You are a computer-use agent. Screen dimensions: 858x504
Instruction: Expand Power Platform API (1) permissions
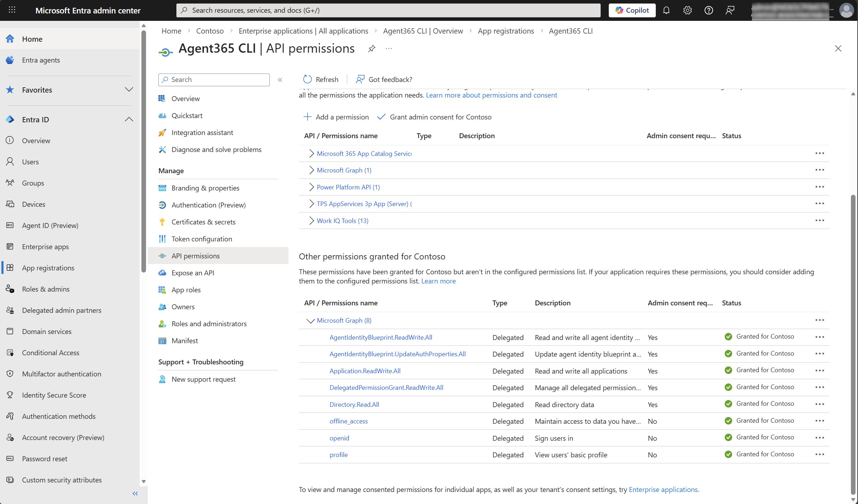click(x=311, y=187)
